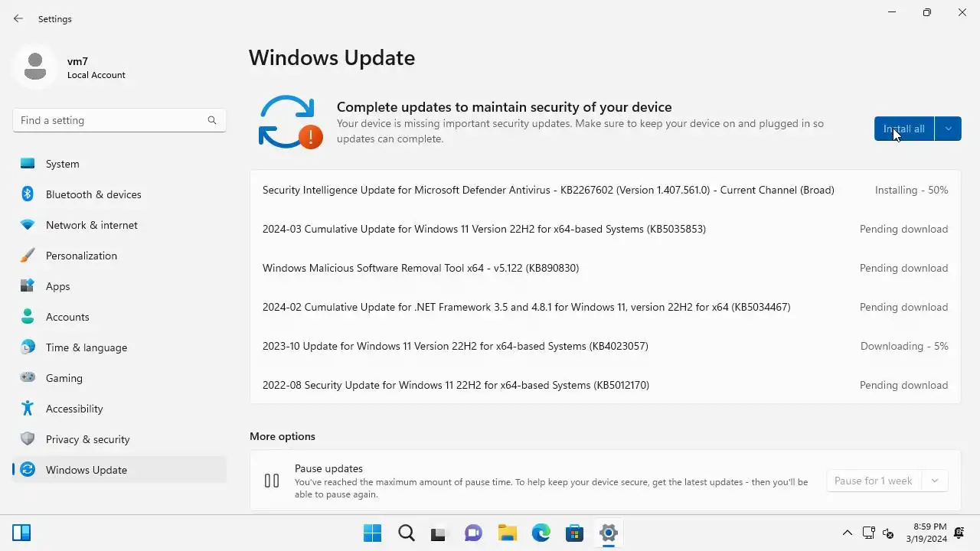Click the vm7 user avatar picture
Screen dimensions: 980x551
click(34, 67)
